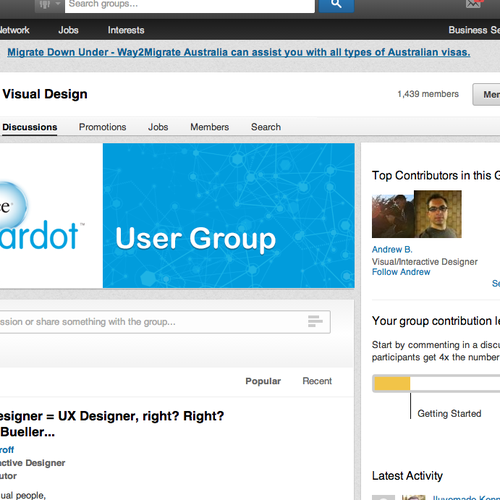Sort discussions by Recent
The height and width of the screenshot is (500, 500).
[x=317, y=381]
